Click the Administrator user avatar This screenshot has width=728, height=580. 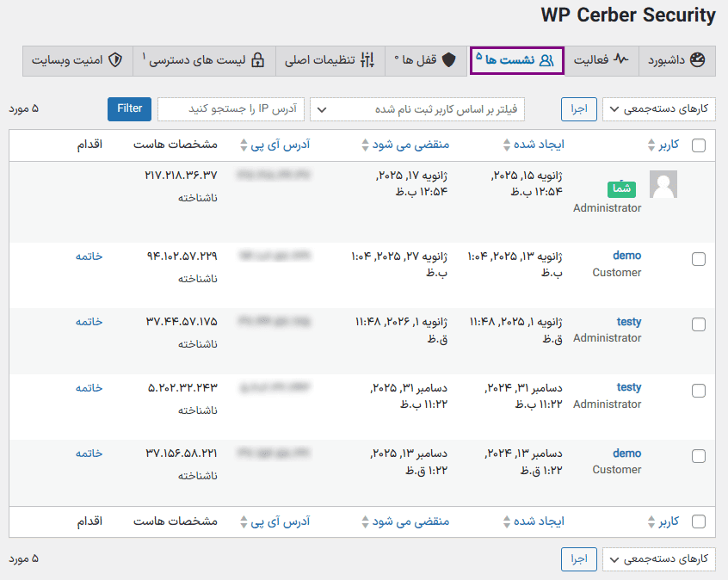(663, 184)
